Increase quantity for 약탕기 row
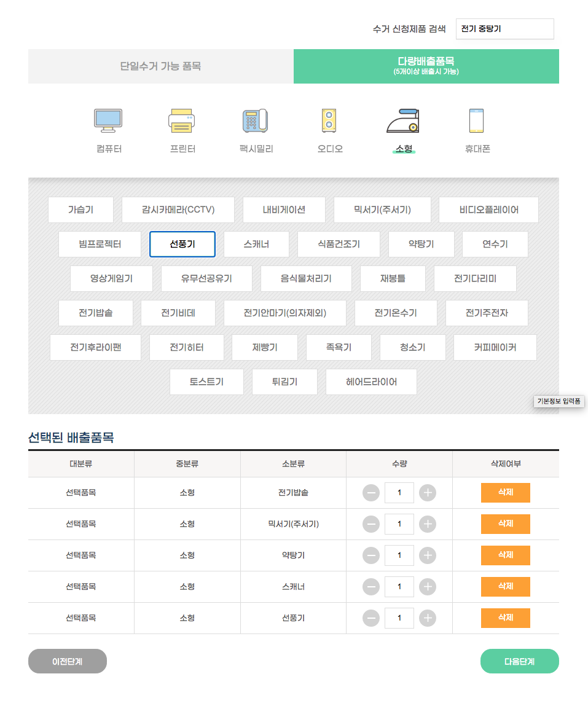This screenshot has height=706, width=588. pyautogui.click(x=428, y=555)
